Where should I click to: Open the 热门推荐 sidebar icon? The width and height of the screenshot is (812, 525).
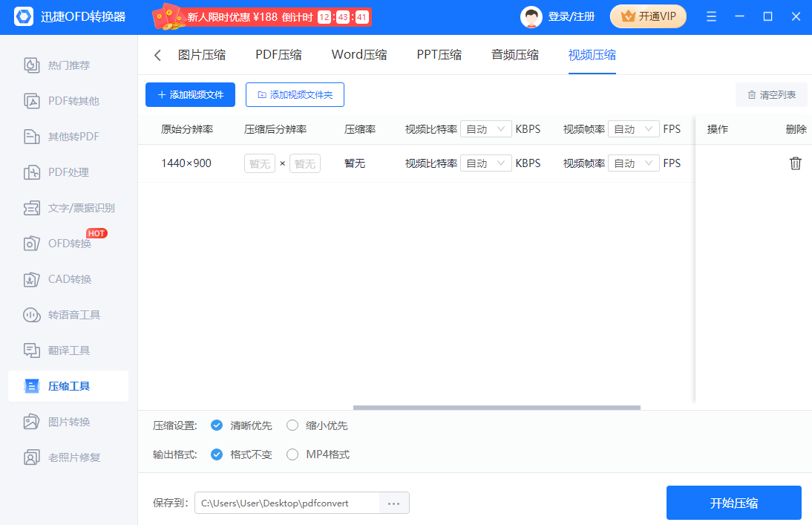pyautogui.click(x=32, y=65)
